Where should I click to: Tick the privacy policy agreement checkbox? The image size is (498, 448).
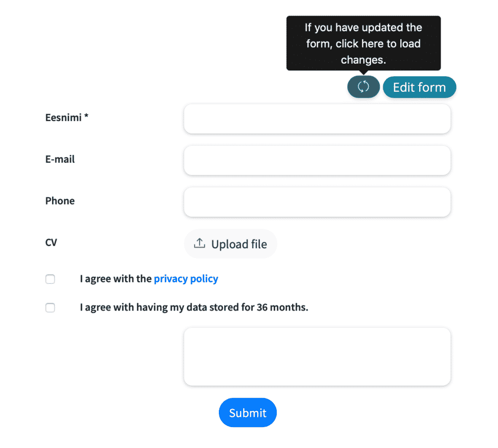pyautogui.click(x=50, y=279)
